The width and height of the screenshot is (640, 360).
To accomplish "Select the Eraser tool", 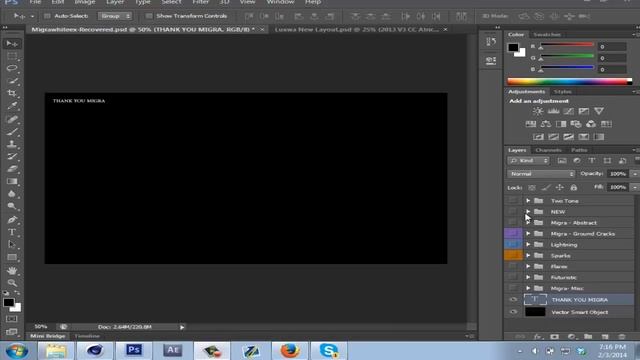I will click(x=12, y=169).
